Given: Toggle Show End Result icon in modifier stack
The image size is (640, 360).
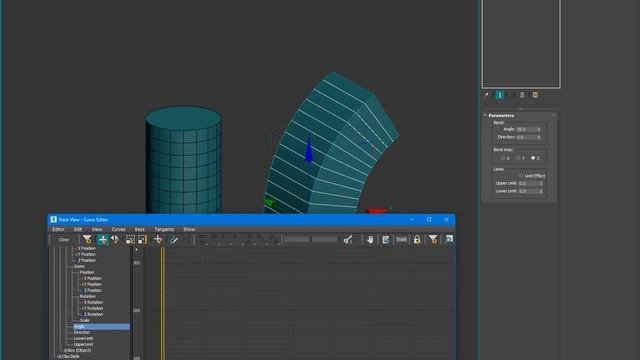Looking at the screenshot, I should [500, 95].
